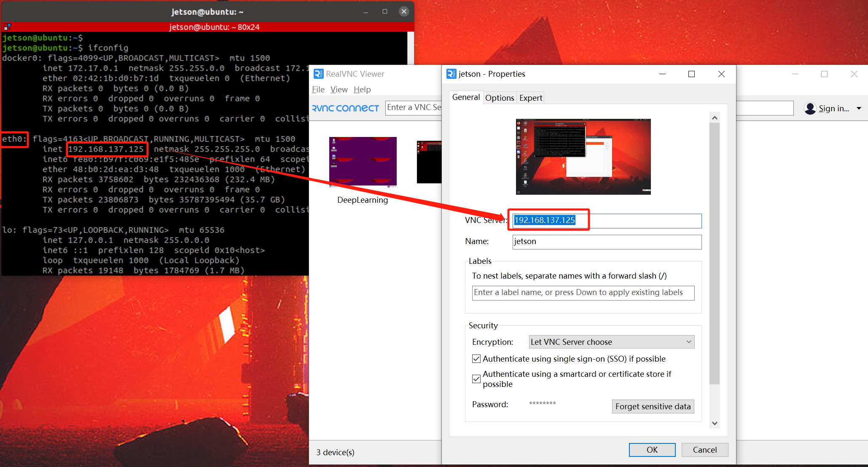Screen dimensions: 868x467
Task: Switch to the Expert tab
Action: (x=531, y=98)
